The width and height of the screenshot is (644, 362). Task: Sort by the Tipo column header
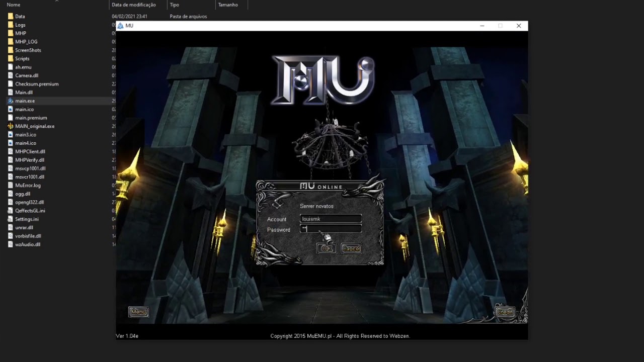tap(175, 5)
